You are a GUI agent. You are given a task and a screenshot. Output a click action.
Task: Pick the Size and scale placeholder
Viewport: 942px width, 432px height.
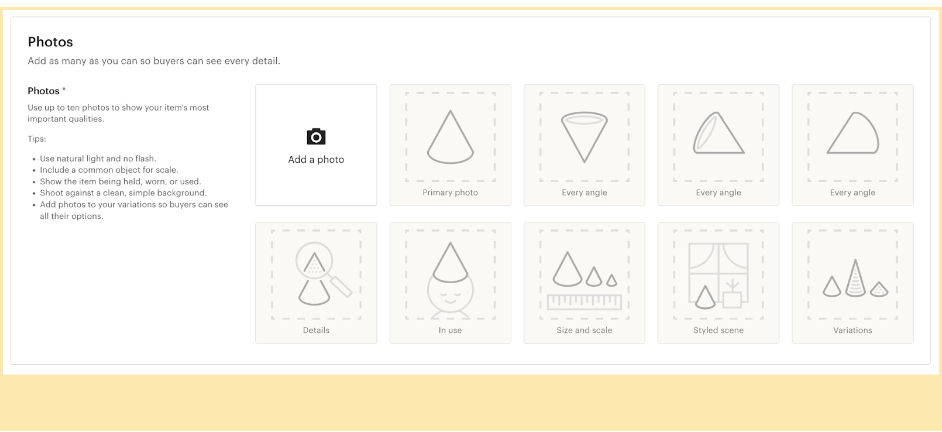[x=585, y=283]
